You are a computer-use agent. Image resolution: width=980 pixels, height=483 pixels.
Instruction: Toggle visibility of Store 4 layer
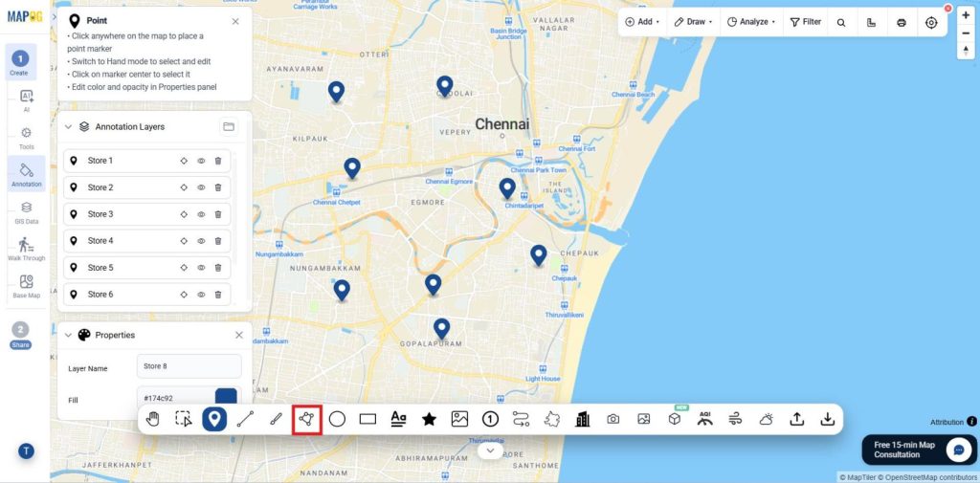(201, 241)
